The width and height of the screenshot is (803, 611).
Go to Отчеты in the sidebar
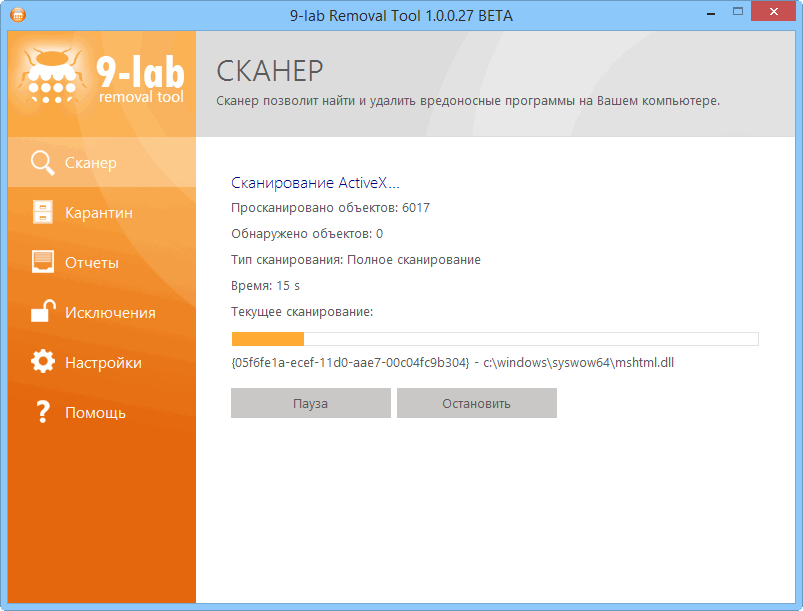102,262
